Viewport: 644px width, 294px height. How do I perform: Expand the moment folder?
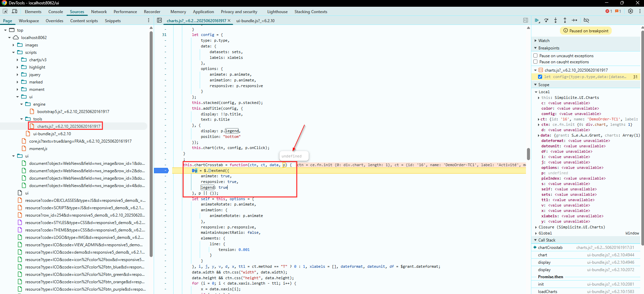coord(17,89)
